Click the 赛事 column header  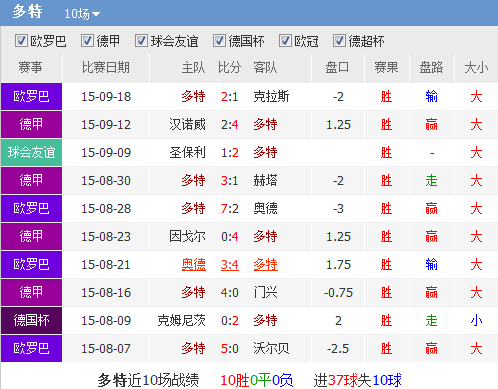31,68
